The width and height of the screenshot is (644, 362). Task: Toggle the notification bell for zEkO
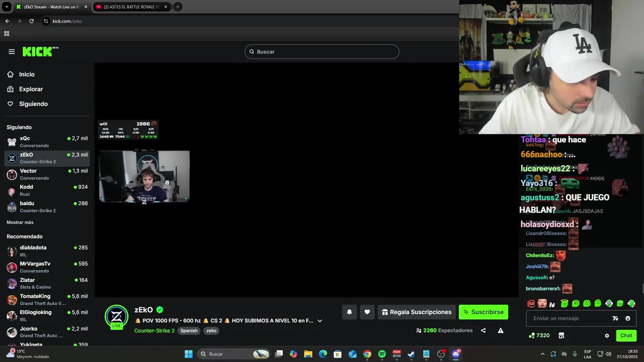(349, 312)
